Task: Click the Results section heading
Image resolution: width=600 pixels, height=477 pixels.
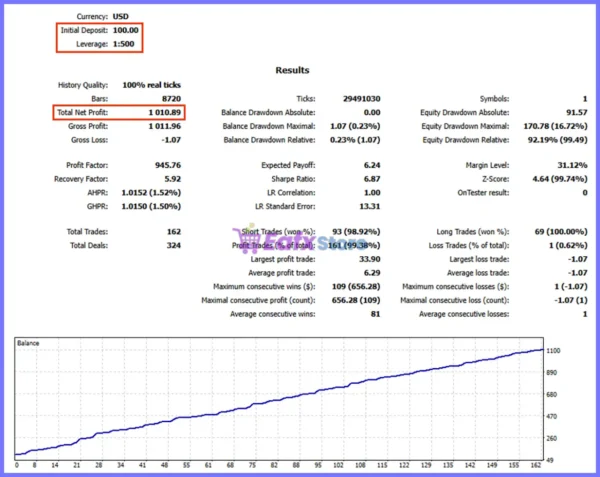Action: (292, 70)
